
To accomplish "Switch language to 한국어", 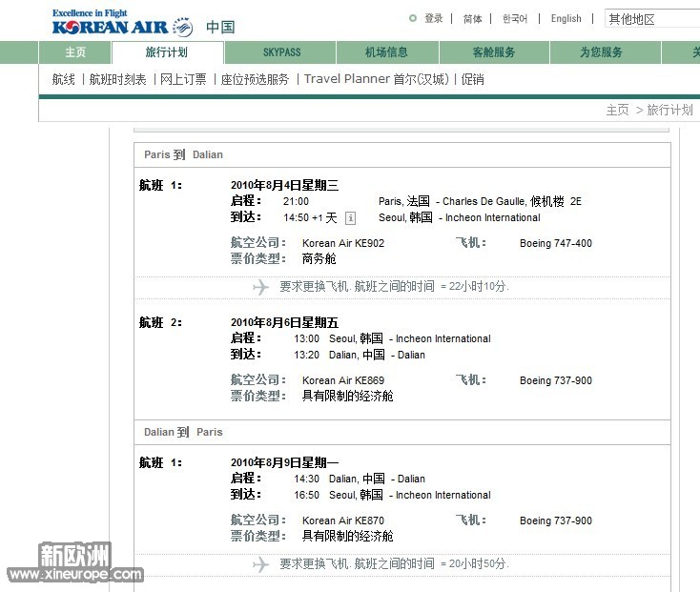I will pos(515,18).
